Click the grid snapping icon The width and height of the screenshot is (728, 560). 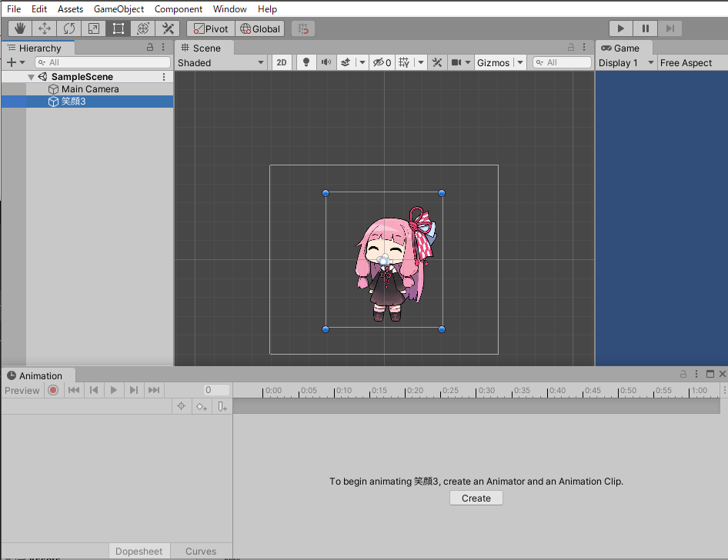coord(303,28)
